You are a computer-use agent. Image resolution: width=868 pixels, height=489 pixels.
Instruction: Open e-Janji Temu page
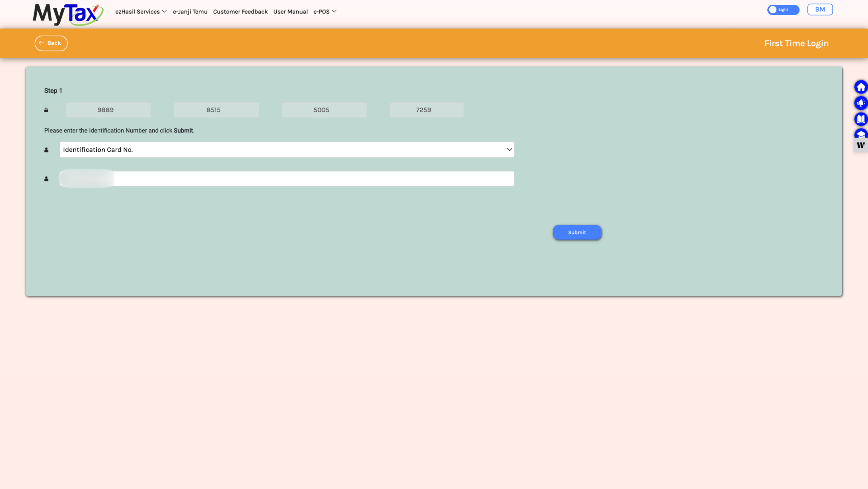point(190,12)
